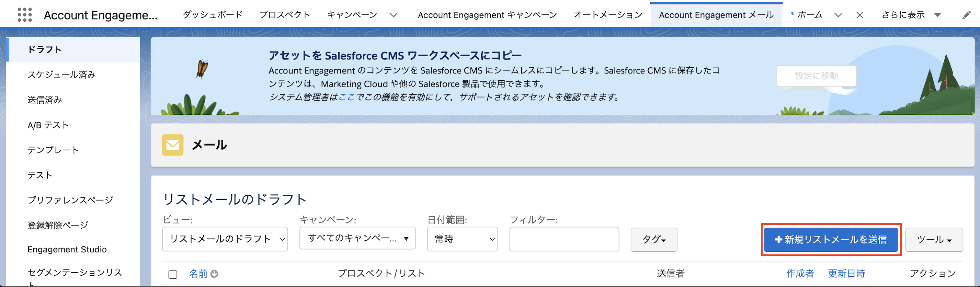Go to the ダッシュボード tab
Screen dimensions: 980x287
coord(213,15)
